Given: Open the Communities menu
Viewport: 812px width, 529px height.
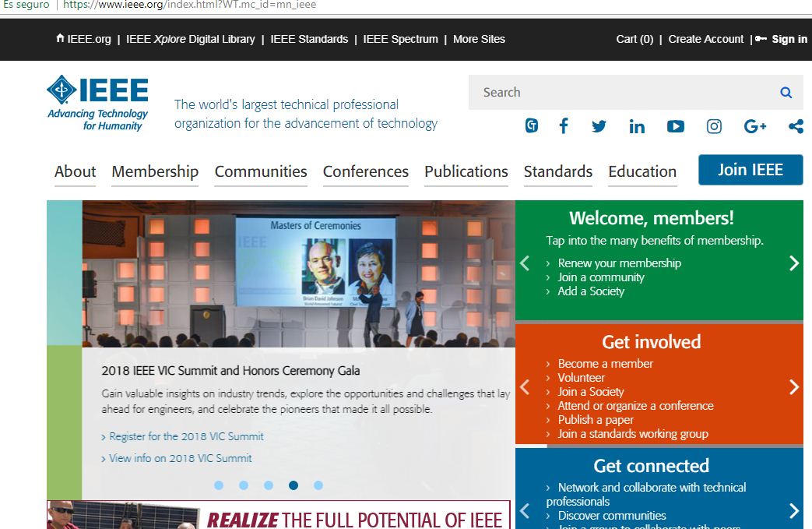Looking at the screenshot, I should (261, 171).
